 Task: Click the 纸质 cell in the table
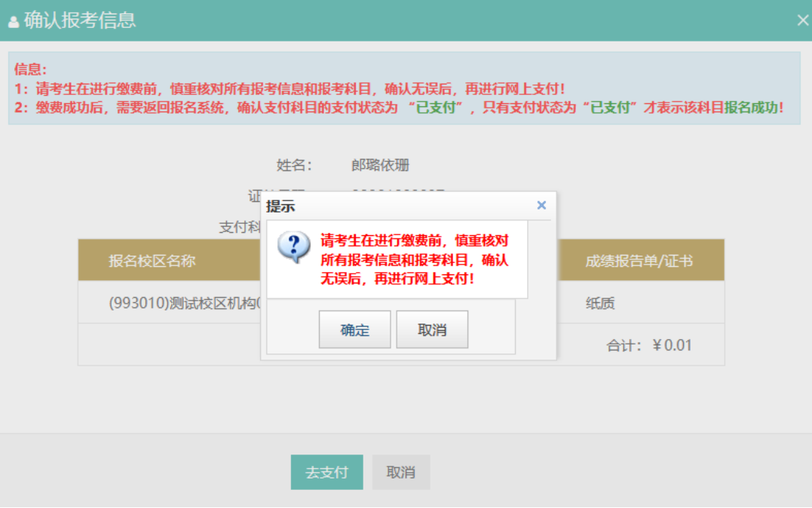click(600, 303)
